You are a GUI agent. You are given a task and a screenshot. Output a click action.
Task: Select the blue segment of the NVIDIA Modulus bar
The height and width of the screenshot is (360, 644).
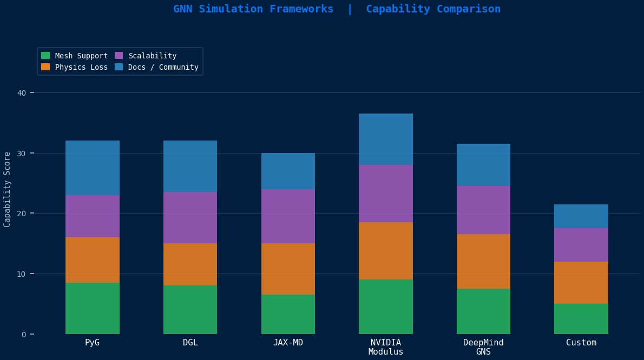click(x=385, y=138)
